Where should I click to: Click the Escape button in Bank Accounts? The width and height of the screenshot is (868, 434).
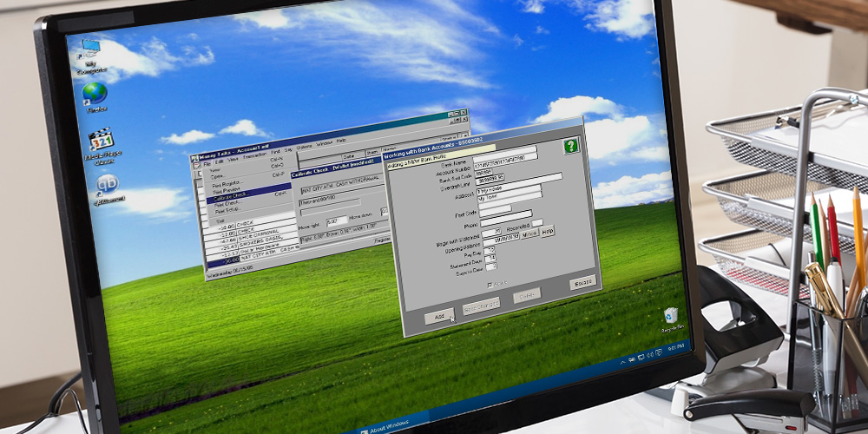(x=583, y=282)
